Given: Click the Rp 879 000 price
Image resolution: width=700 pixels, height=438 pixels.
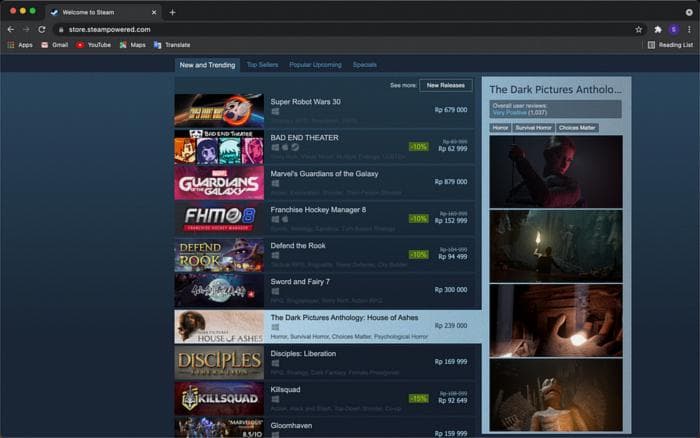Looking at the screenshot, I should click(451, 182).
